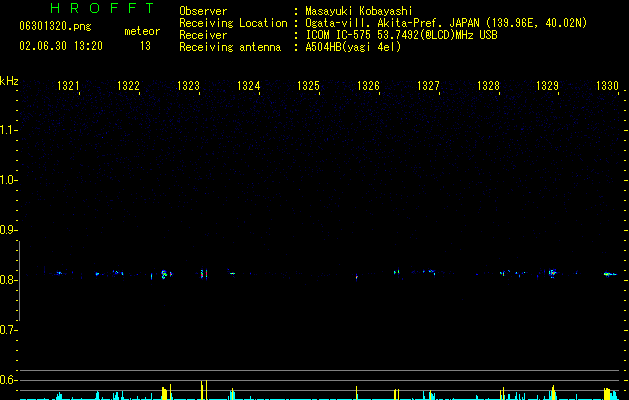Screen dimensions: 629x400
Task: Click the 1325 time marker
Action: pyautogui.click(x=308, y=86)
